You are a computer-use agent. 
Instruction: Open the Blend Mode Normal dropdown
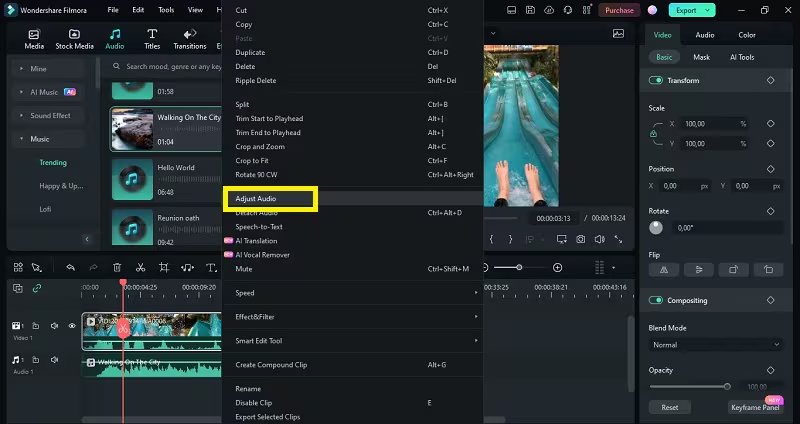[x=716, y=345]
